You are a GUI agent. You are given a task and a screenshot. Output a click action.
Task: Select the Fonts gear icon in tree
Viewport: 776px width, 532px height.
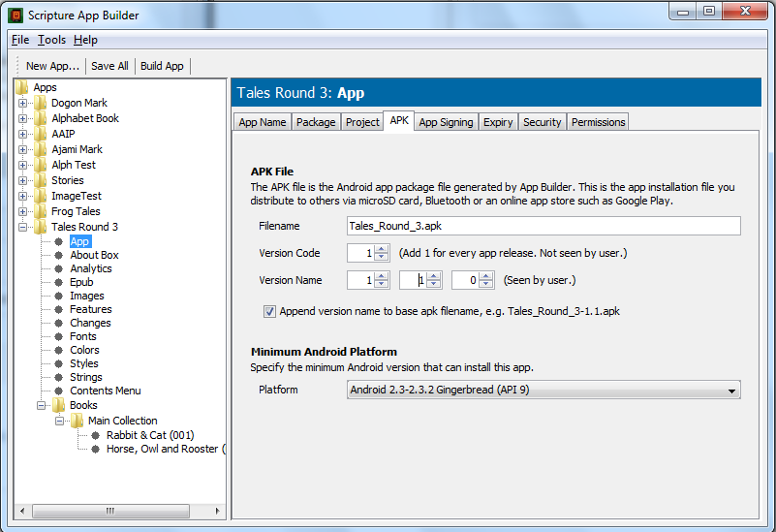pos(59,336)
